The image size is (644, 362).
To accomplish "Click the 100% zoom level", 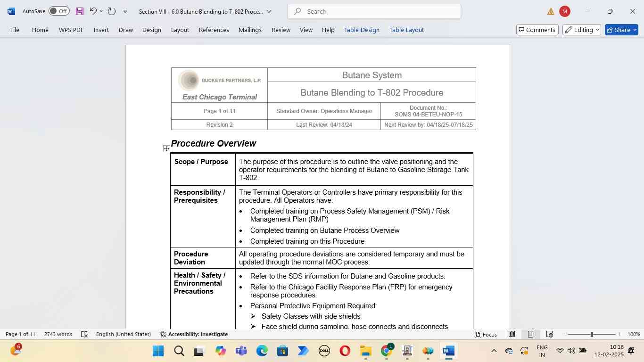I will [x=634, y=334].
